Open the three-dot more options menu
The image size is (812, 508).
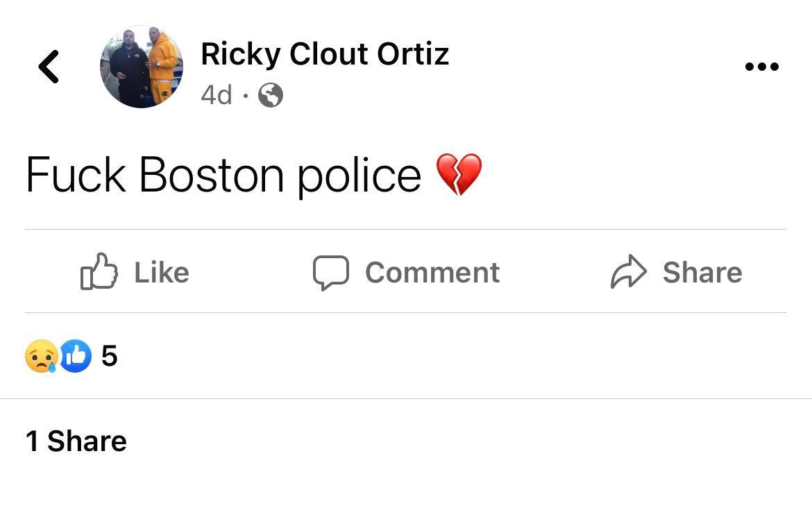pyautogui.click(x=761, y=67)
